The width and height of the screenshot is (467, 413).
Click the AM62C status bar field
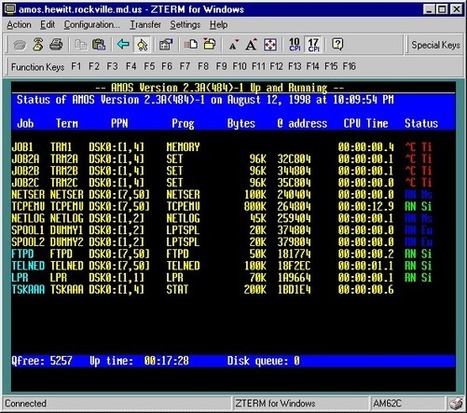tap(407, 403)
